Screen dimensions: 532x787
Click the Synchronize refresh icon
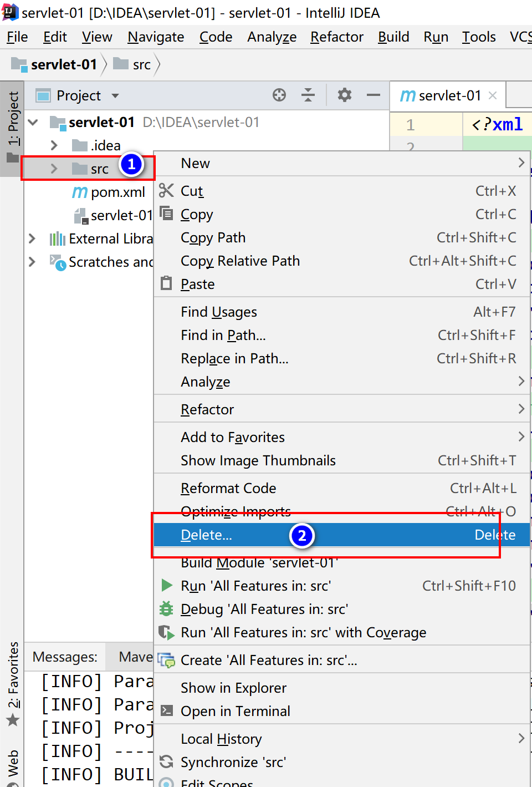point(166,761)
